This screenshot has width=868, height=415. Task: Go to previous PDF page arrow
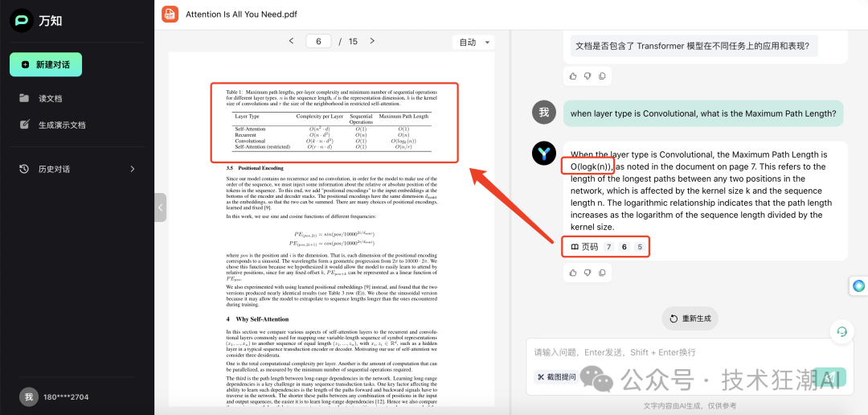pyautogui.click(x=292, y=41)
